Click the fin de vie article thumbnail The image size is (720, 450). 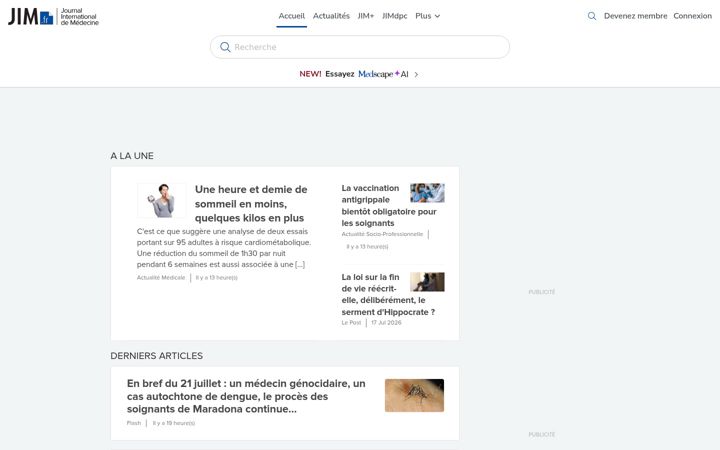(427, 282)
